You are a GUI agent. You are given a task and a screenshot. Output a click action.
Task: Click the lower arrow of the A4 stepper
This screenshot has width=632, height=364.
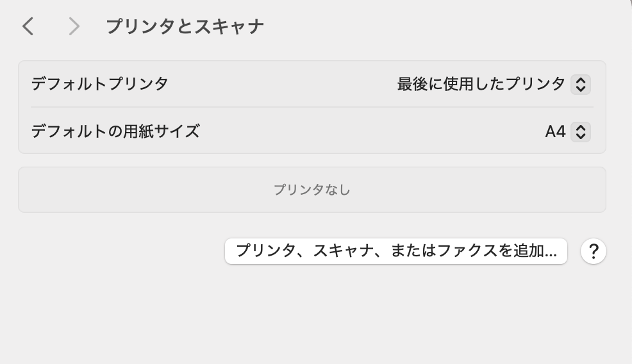click(581, 136)
